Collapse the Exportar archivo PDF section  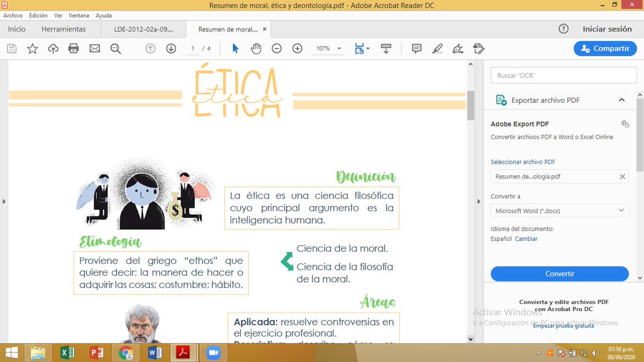621,100
